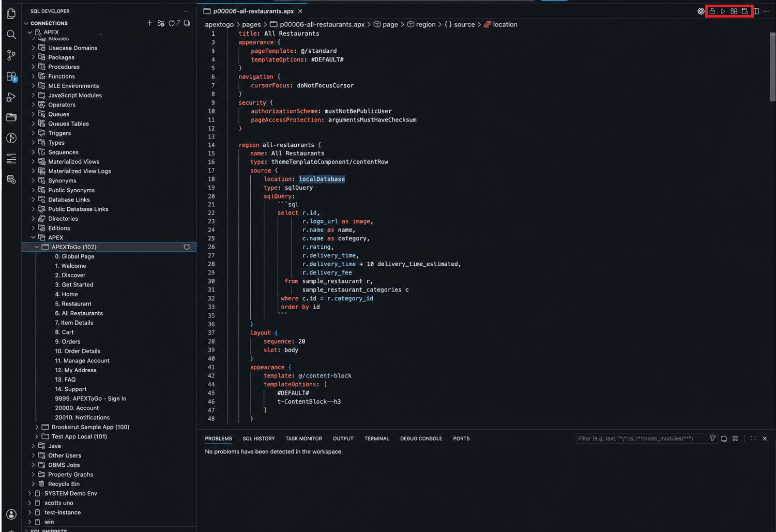Open the Explorer view in activity bar
The width and height of the screenshot is (776, 532).
click(x=11, y=14)
